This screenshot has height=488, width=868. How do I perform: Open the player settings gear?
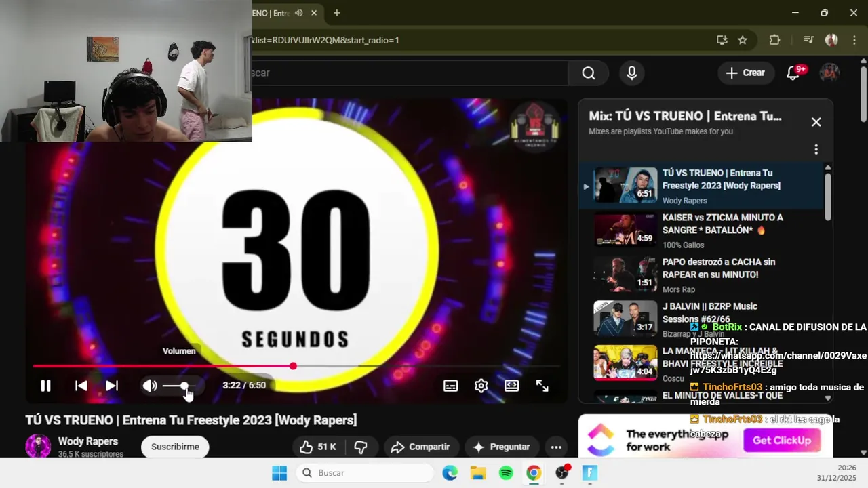point(481,386)
